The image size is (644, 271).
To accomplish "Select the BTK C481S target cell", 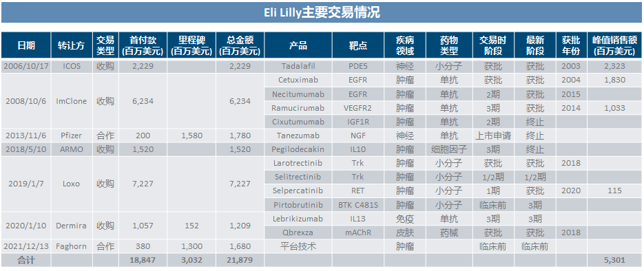I will (357, 204).
